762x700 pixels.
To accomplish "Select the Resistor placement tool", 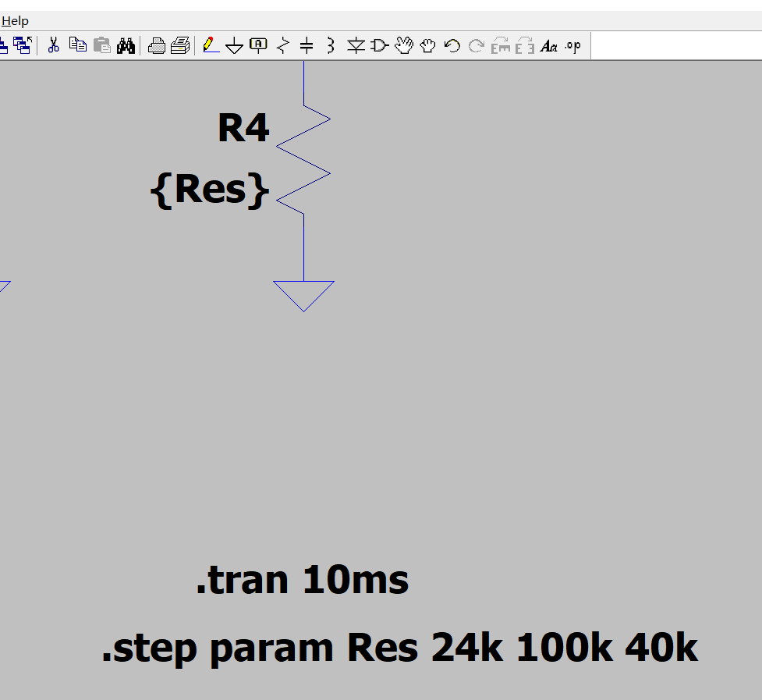I will [282, 46].
